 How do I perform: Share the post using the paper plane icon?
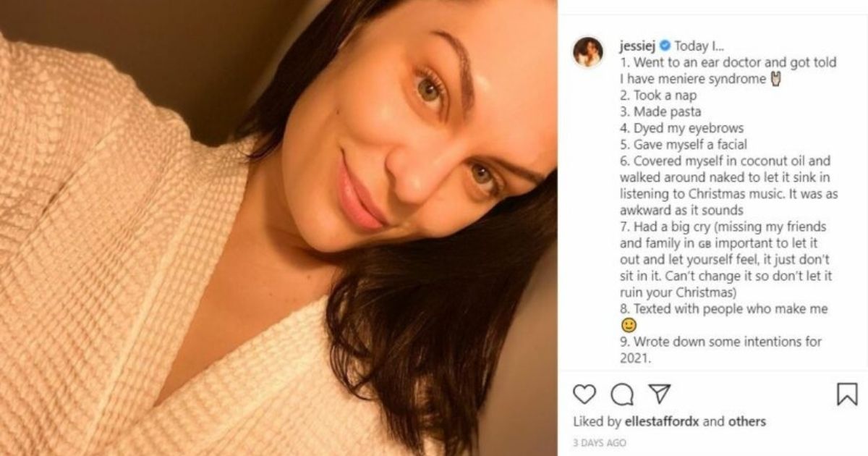[x=659, y=394]
